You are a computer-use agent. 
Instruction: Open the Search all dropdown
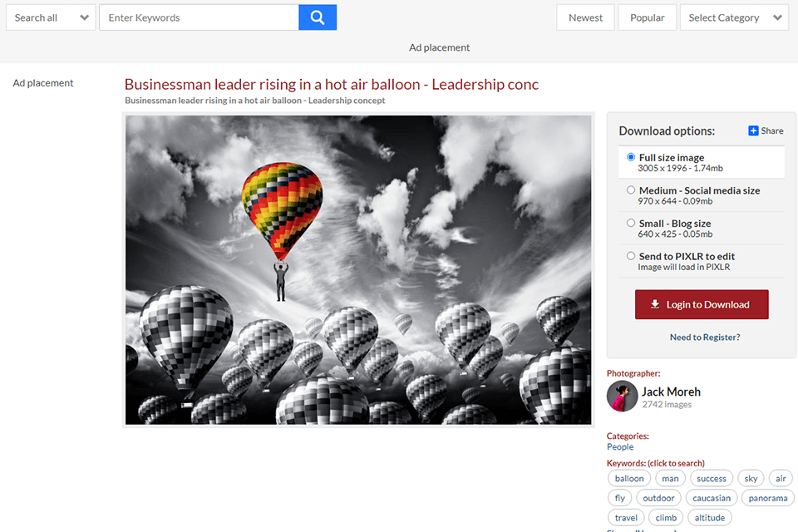[51, 17]
